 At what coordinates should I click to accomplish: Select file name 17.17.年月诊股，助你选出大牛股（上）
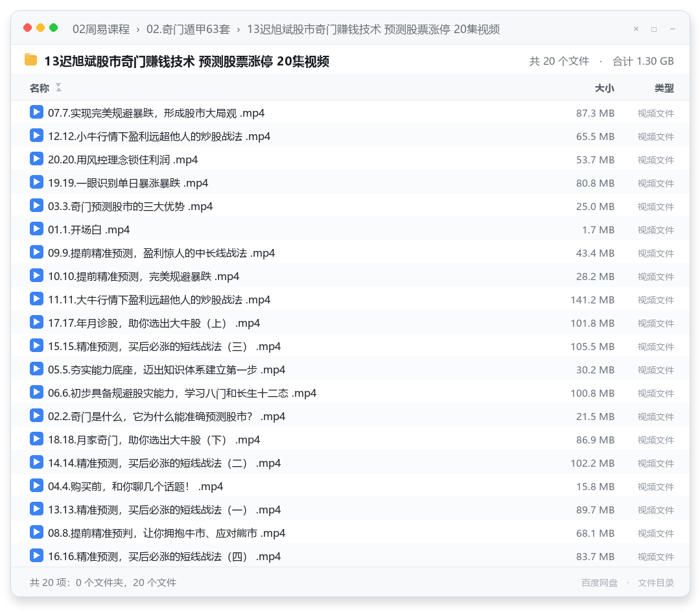coord(154,324)
